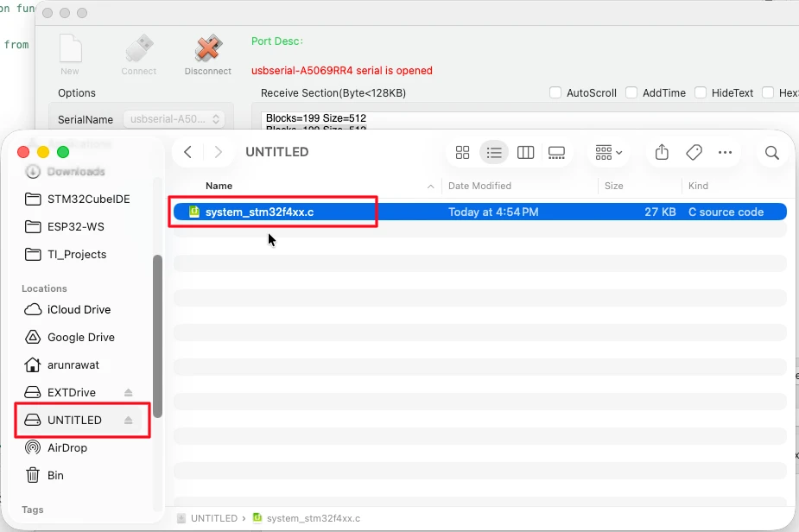This screenshot has width=799, height=532.
Task: Click UNTITLED in the path bar
Action: pyautogui.click(x=213, y=518)
